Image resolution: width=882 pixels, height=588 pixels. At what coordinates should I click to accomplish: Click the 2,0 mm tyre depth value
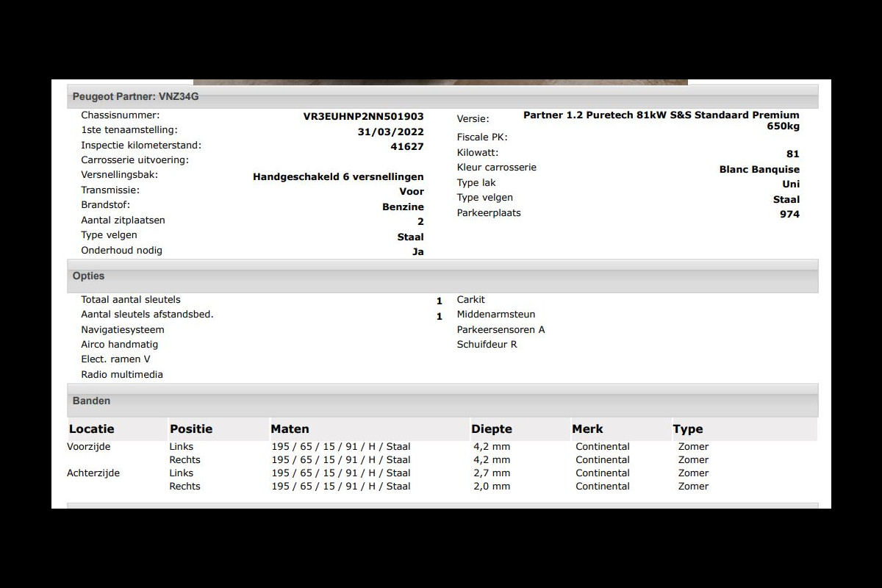point(492,487)
